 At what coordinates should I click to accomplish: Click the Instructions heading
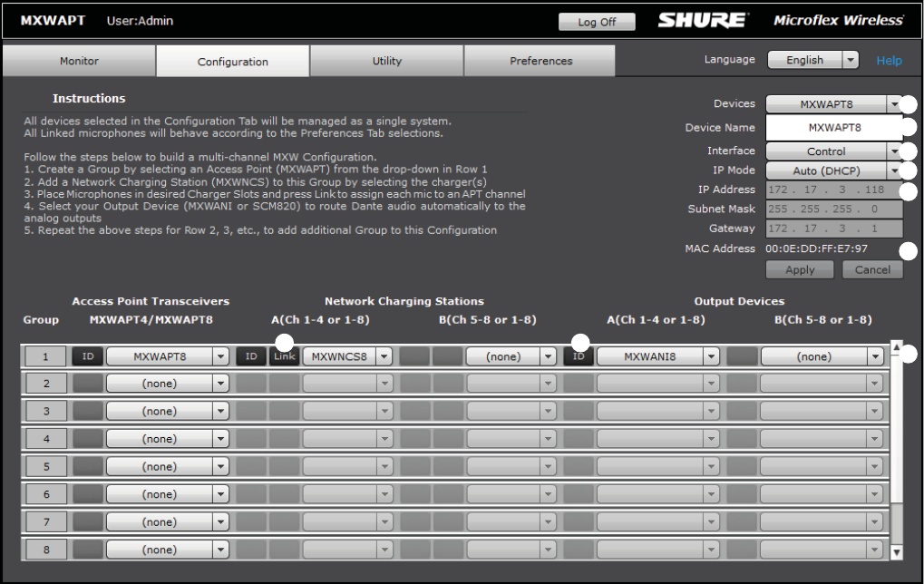tap(89, 99)
